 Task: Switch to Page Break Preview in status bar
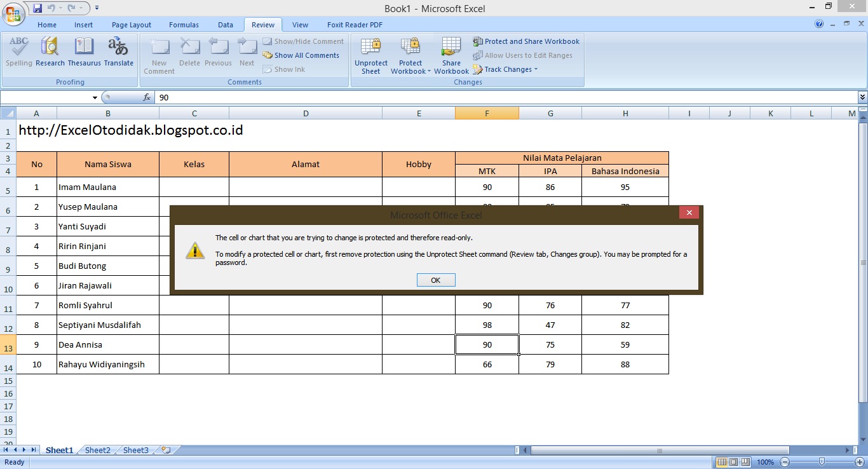745,462
